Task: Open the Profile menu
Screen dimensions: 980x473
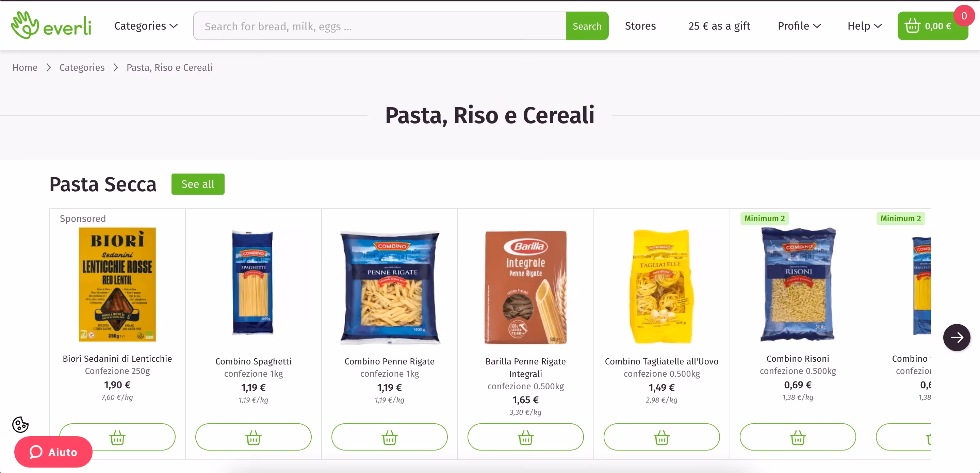Action: pos(798,26)
